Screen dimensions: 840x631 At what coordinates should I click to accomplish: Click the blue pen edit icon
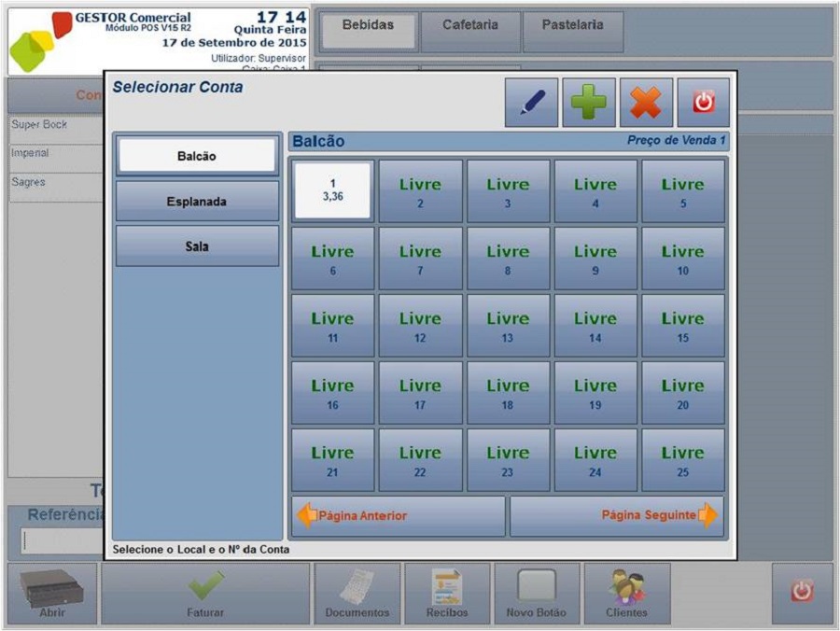coord(531,103)
